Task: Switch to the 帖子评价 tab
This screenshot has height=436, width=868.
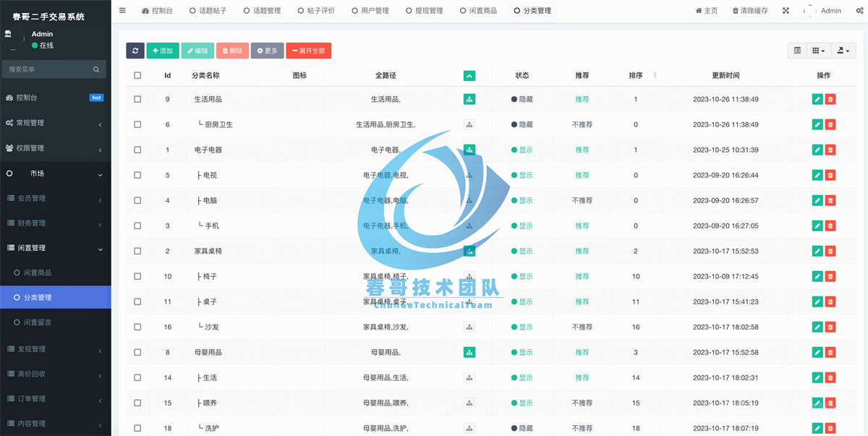Action: (x=315, y=11)
